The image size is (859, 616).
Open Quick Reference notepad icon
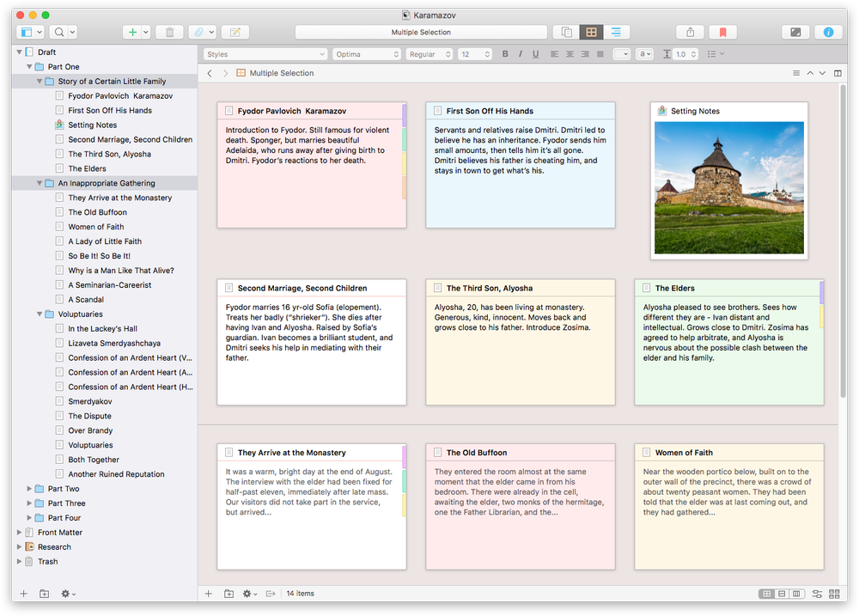pyautogui.click(x=235, y=33)
